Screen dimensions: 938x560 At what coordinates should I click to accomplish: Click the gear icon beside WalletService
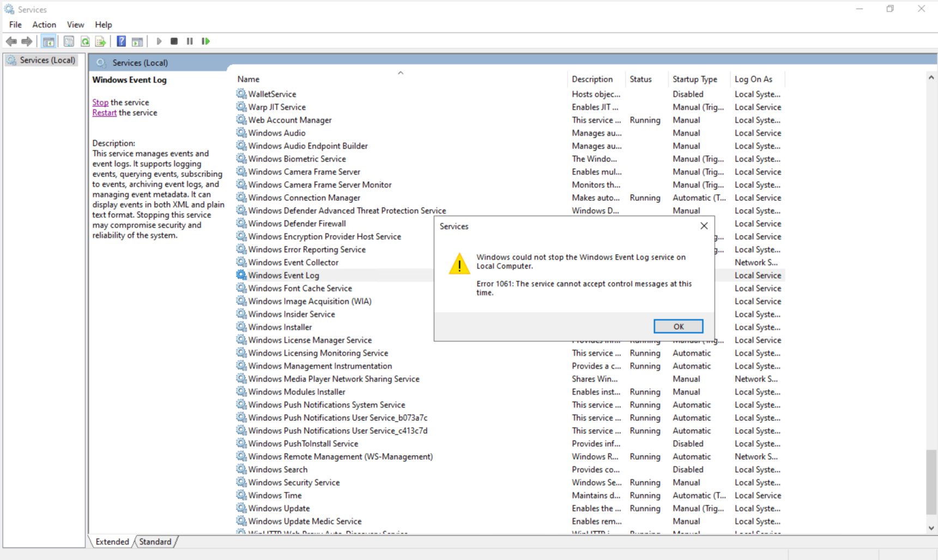241,94
